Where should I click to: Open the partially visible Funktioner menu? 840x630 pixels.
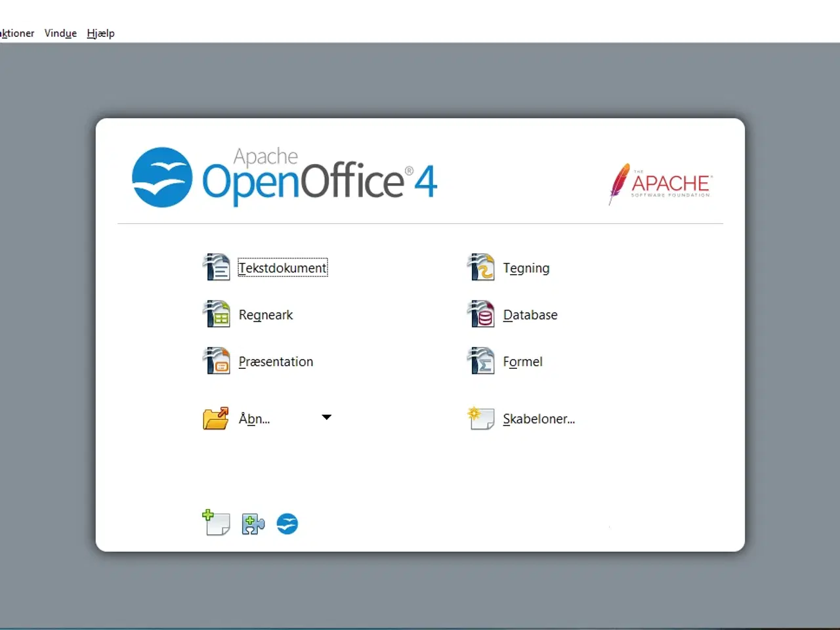(17, 33)
